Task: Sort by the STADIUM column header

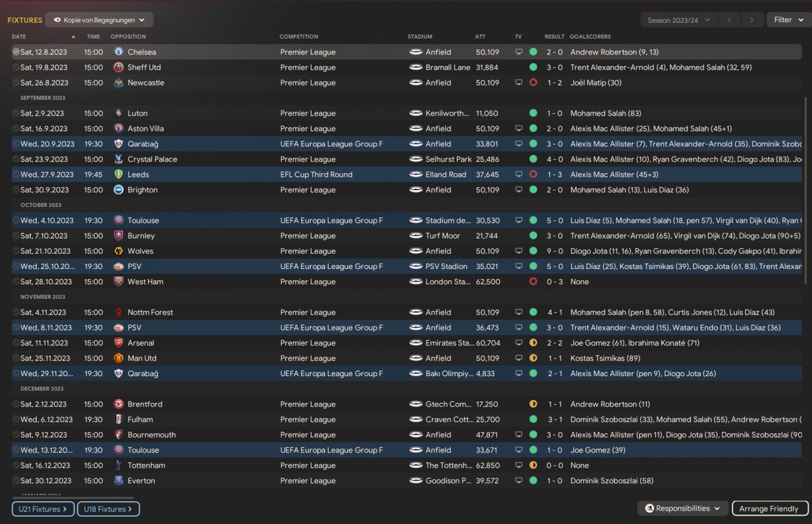Action: tap(420, 37)
